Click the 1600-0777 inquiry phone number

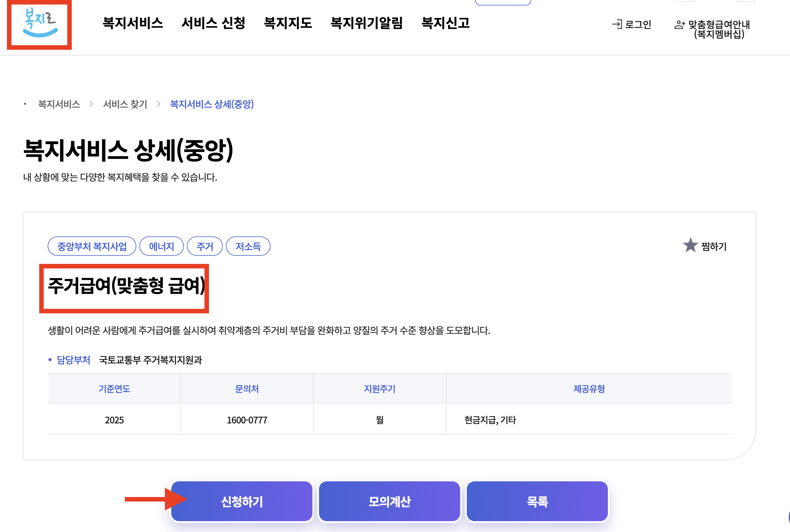pyautogui.click(x=247, y=420)
